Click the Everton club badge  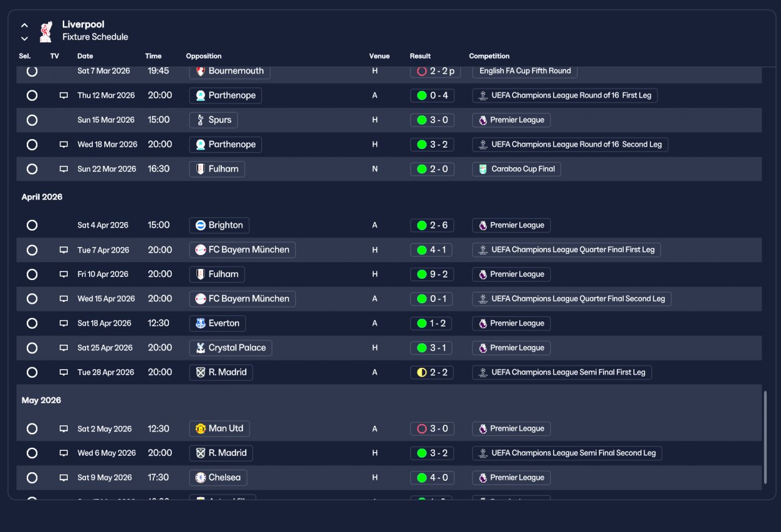pos(200,323)
